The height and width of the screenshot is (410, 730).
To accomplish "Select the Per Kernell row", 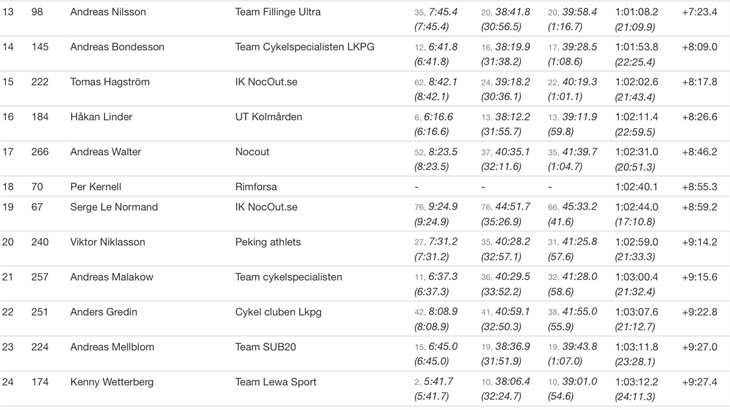I will tap(96, 186).
